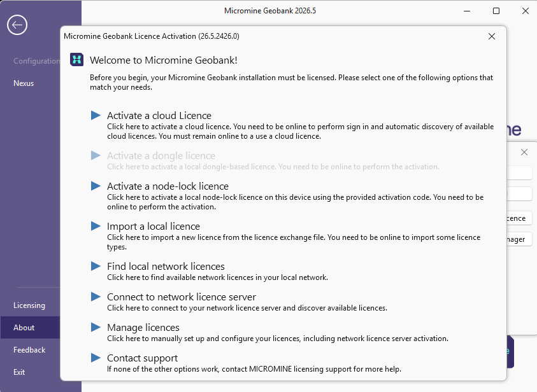
Task: Click the arrow beside Activate a dongle licence
Action: [96, 155]
